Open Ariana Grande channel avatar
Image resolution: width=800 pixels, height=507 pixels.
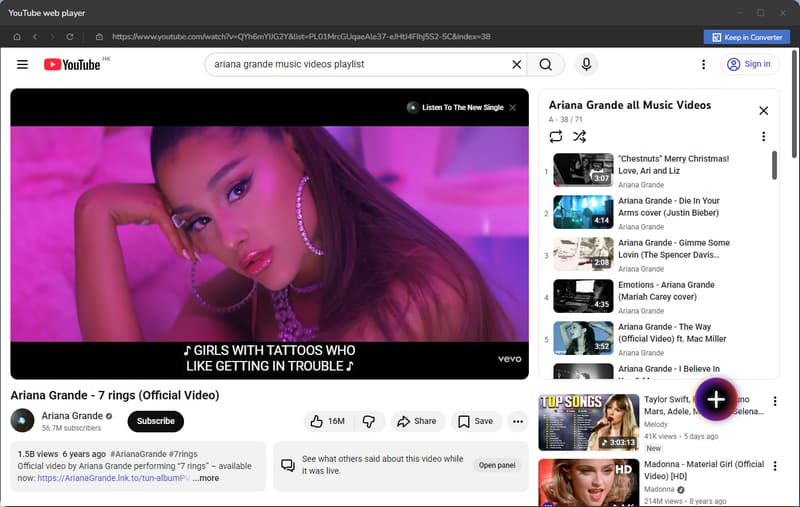(22, 421)
